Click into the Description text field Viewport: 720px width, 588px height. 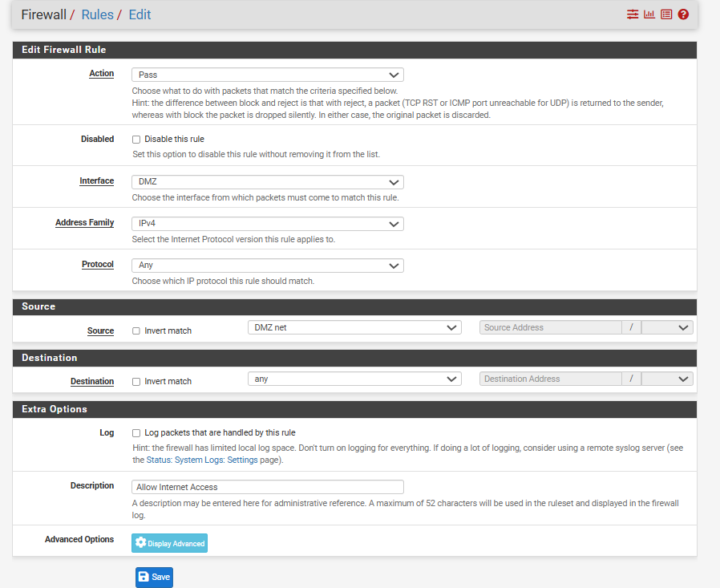[x=267, y=487]
